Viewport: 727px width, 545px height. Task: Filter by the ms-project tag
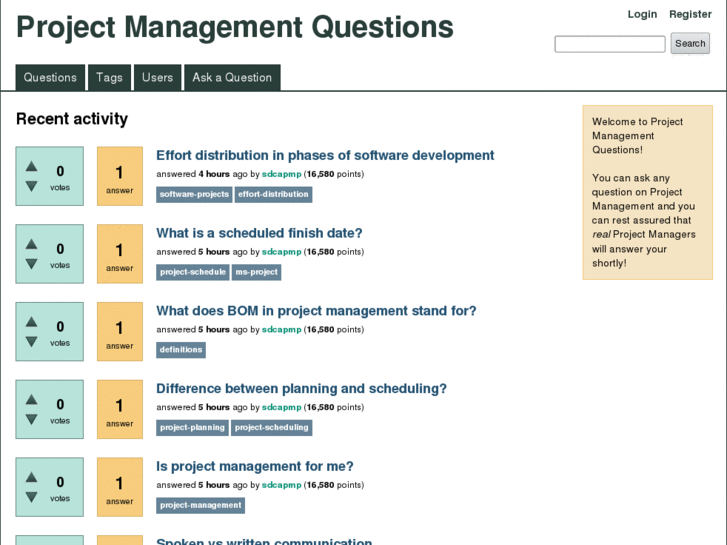click(256, 272)
